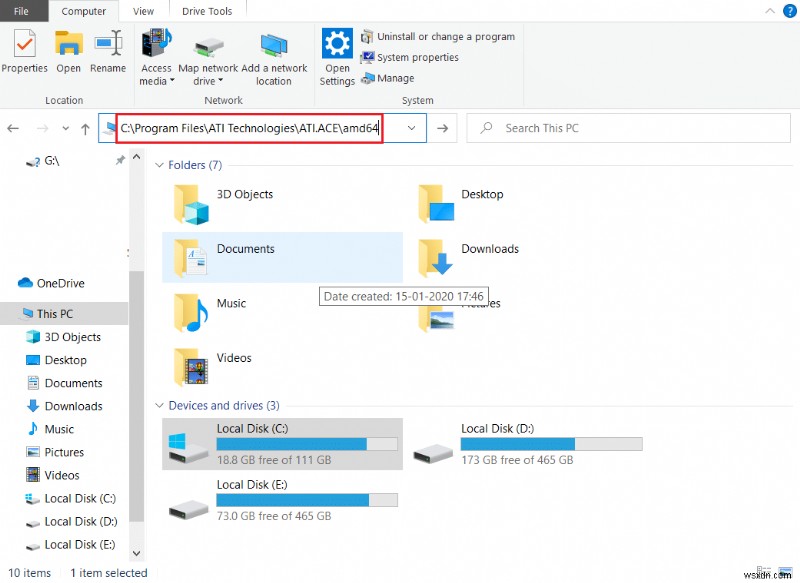Select Local Disk (D:) in sidebar
Image resolution: width=800 pixels, height=583 pixels.
click(71, 521)
